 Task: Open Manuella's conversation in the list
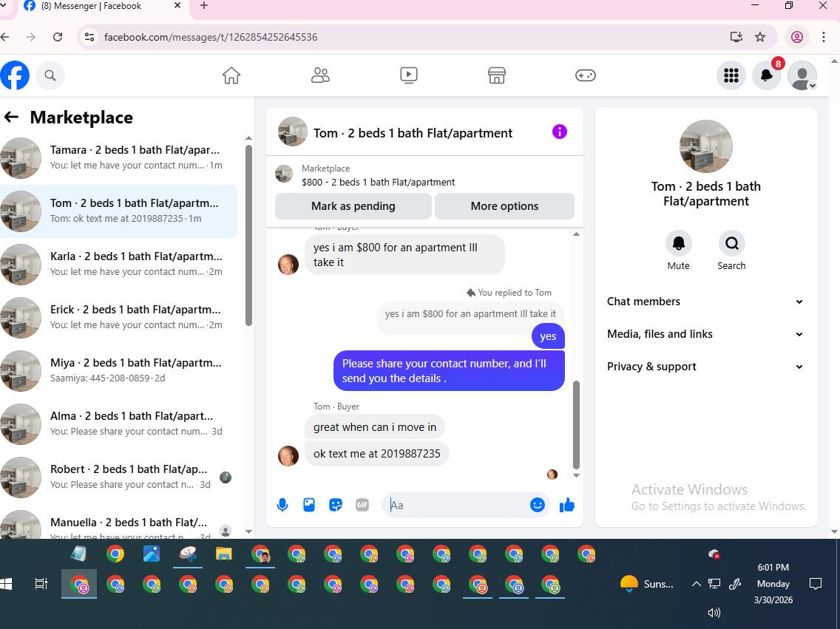pyautogui.click(x=118, y=523)
